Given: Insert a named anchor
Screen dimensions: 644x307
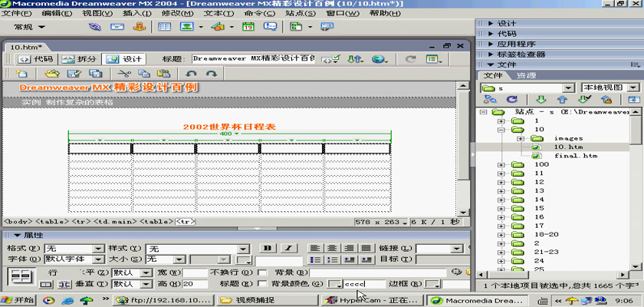Looking at the screenshot, I should click(x=140, y=27).
